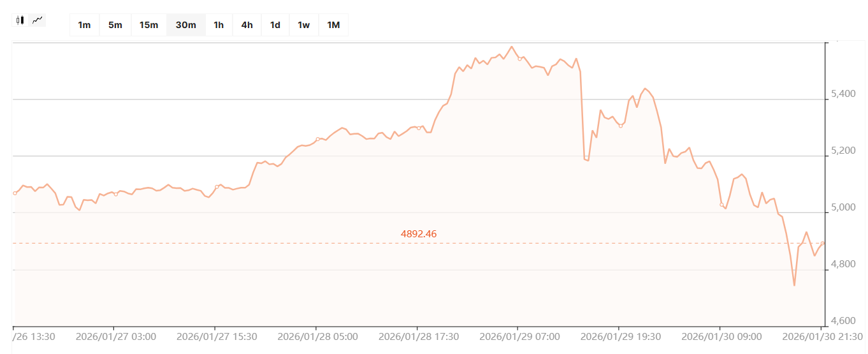Click line marker above 2026/01/29 07:00

click(x=519, y=59)
